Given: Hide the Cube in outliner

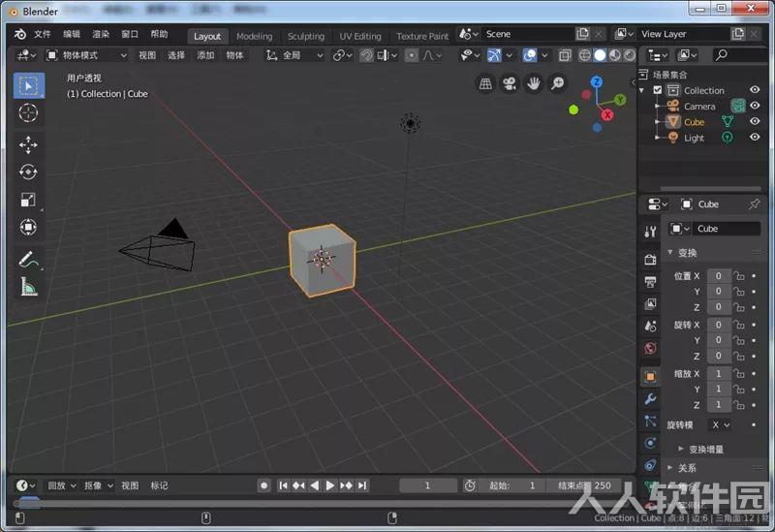Looking at the screenshot, I should [x=755, y=122].
